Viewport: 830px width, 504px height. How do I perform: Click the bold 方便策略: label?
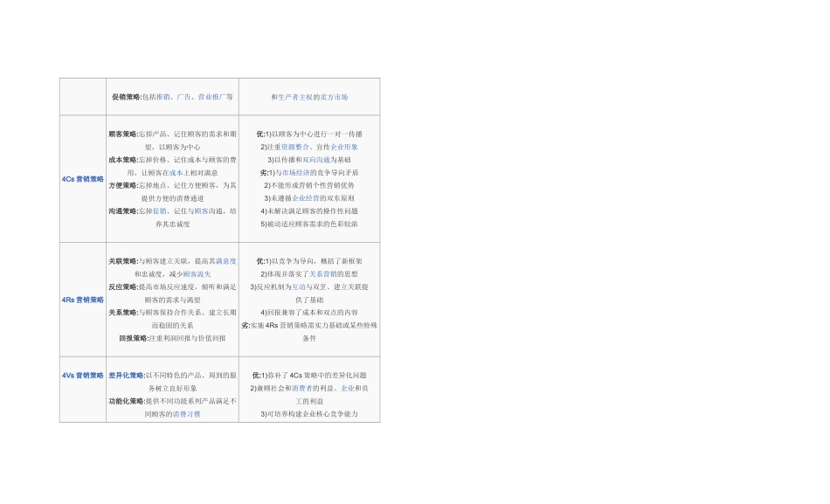click(x=123, y=185)
